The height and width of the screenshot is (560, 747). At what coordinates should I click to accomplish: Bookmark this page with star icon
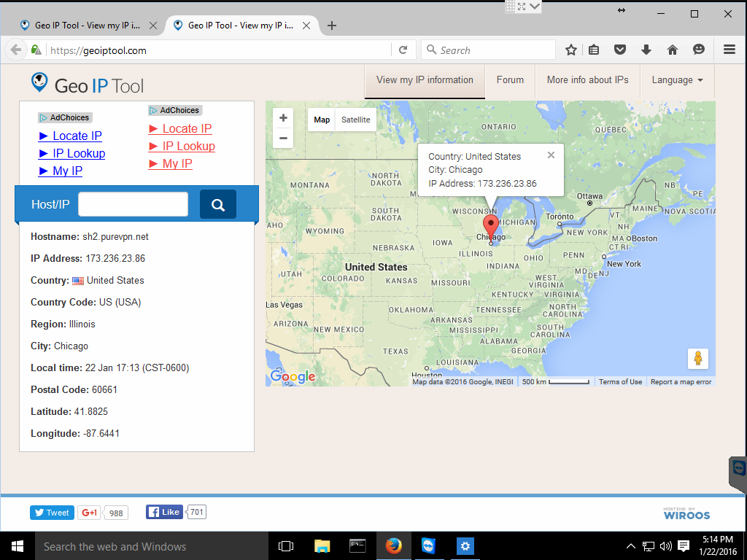tap(570, 50)
